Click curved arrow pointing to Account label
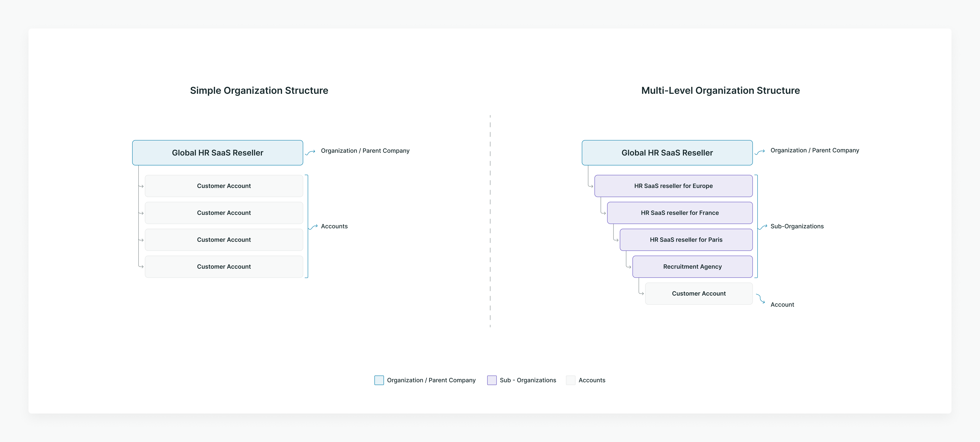Viewport: 980px width, 442px height. click(761, 298)
